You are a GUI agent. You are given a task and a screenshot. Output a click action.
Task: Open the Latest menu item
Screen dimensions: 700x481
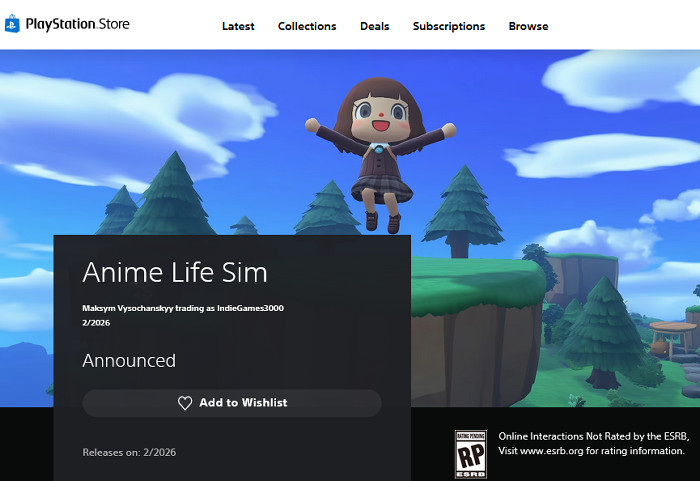tap(238, 26)
